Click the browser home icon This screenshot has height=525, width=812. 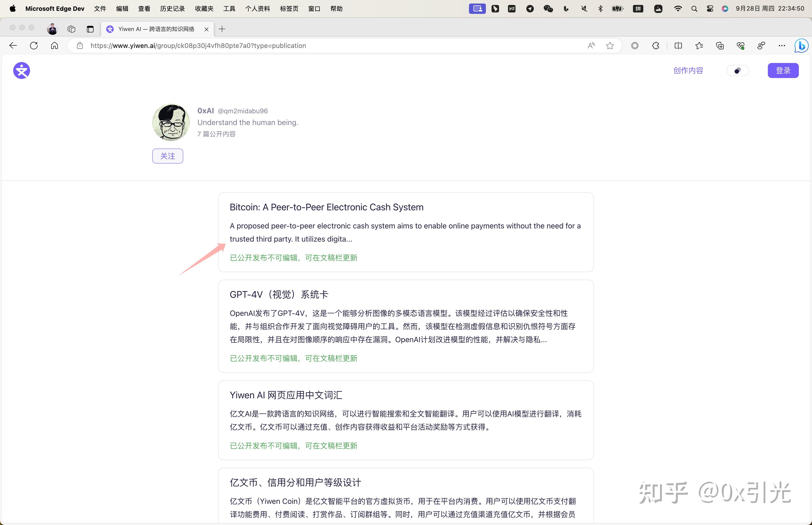click(55, 46)
